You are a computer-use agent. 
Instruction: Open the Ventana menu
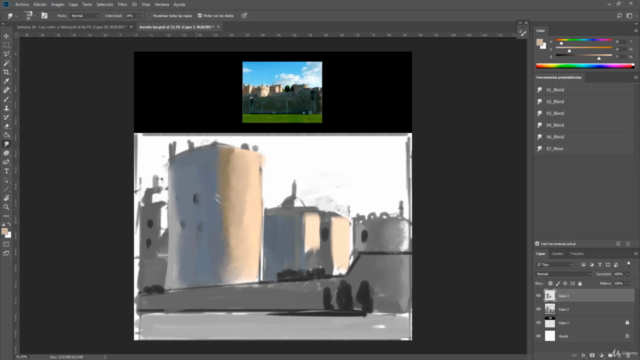162,4
